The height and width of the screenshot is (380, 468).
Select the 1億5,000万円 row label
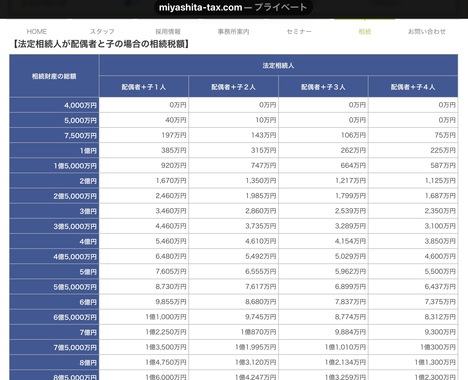coord(54,166)
